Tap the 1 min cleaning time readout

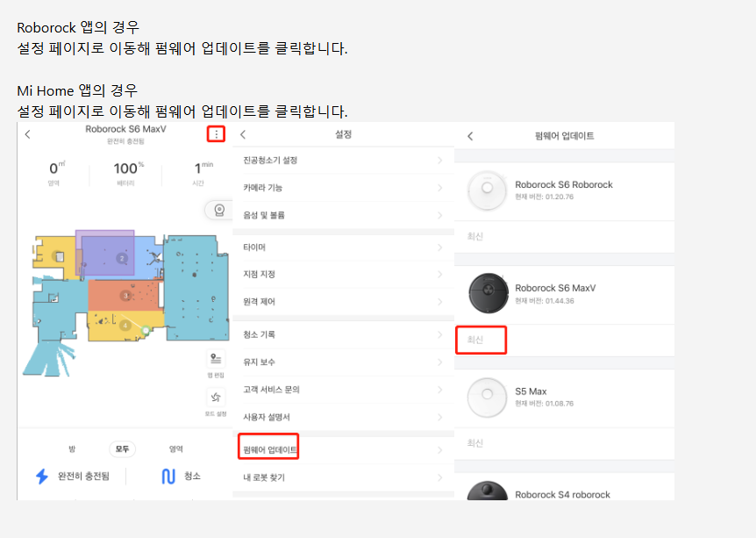tap(203, 169)
